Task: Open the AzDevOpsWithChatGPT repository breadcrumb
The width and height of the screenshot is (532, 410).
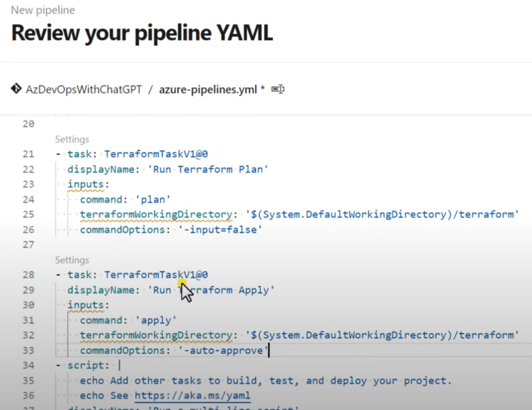Action: pos(84,89)
